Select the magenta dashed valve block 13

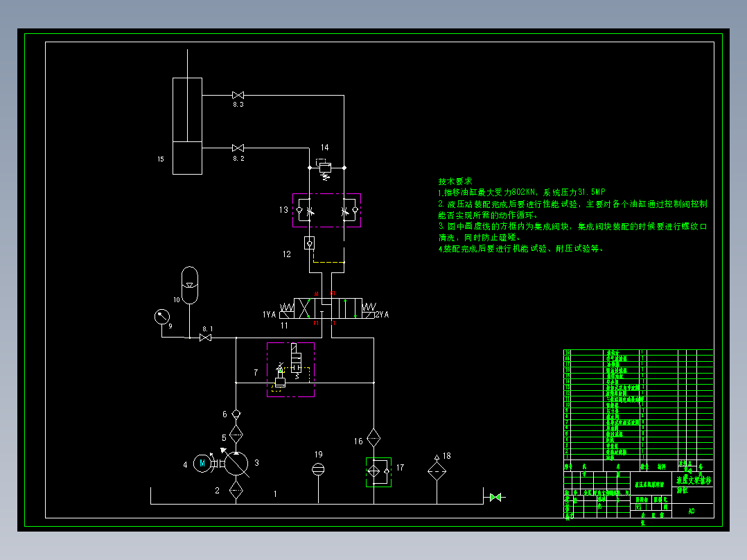pos(326,210)
